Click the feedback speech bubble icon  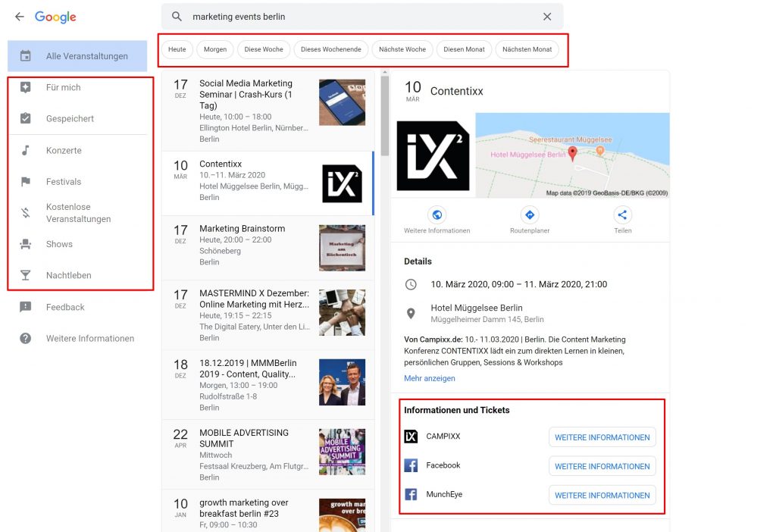(25, 307)
